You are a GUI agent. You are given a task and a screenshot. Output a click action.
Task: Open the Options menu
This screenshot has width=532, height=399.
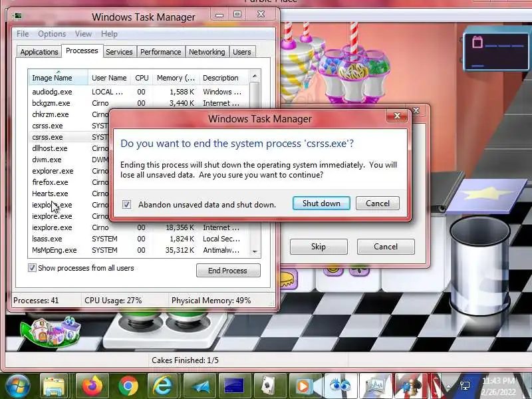click(52, 34)
